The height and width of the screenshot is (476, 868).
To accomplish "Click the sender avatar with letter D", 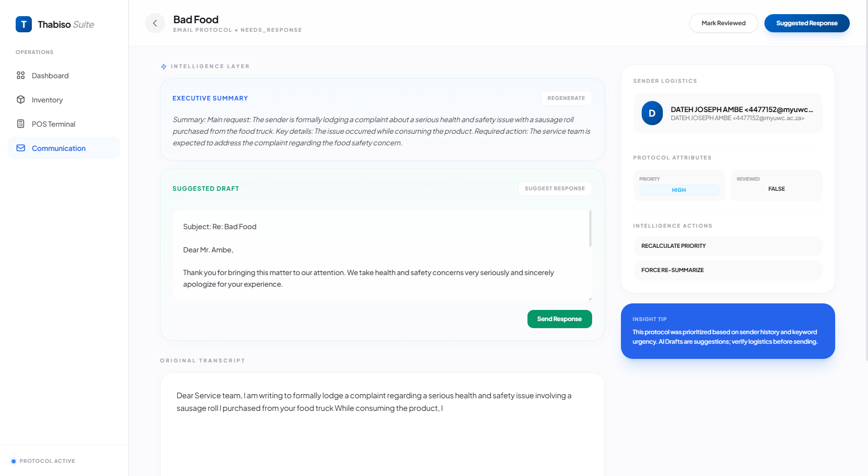I will pyautogui.click(x=652, y=113).
